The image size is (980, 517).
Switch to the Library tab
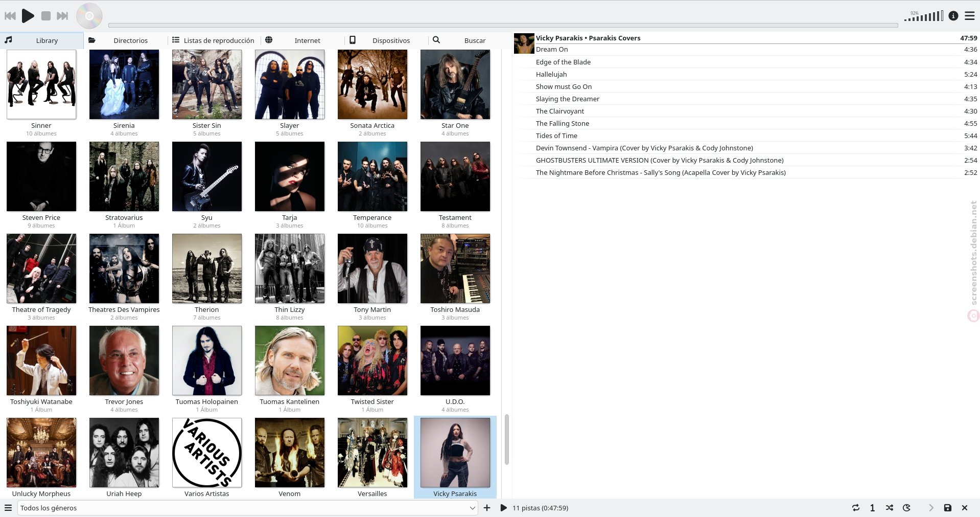(41, 40)
